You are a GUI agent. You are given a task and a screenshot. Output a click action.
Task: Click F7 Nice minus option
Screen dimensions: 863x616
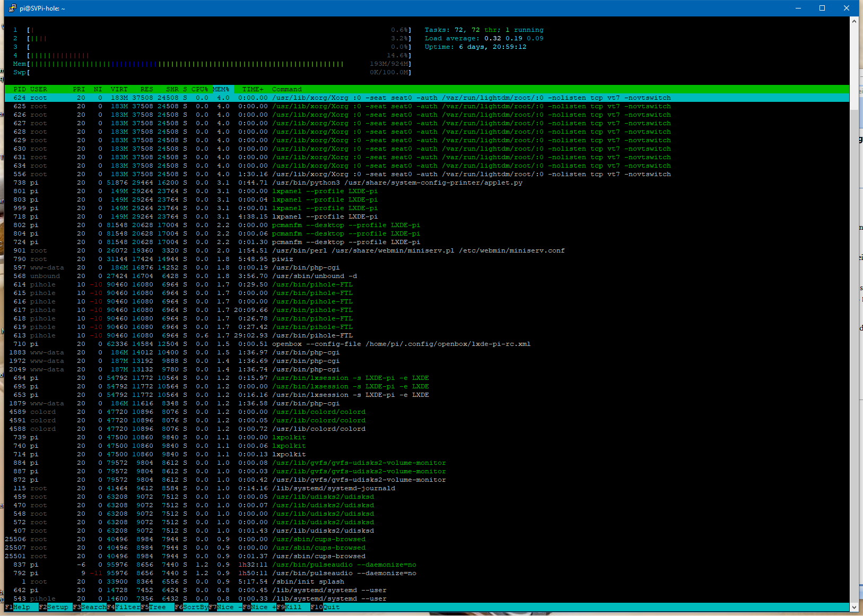pyautogui.click(x=225, y=607)
